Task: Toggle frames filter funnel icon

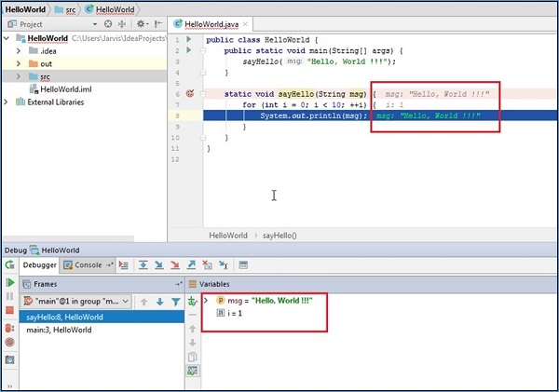Action: [x=175, y=303]
